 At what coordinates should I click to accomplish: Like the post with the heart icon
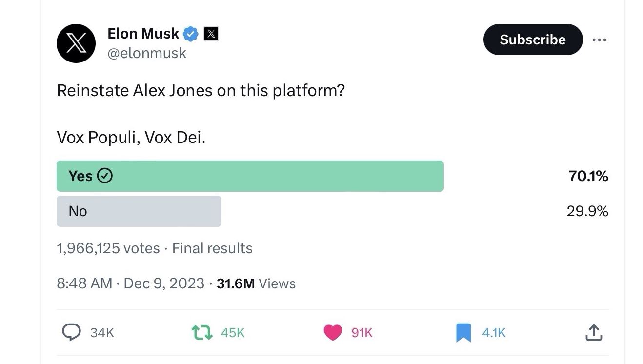(333, 333)
